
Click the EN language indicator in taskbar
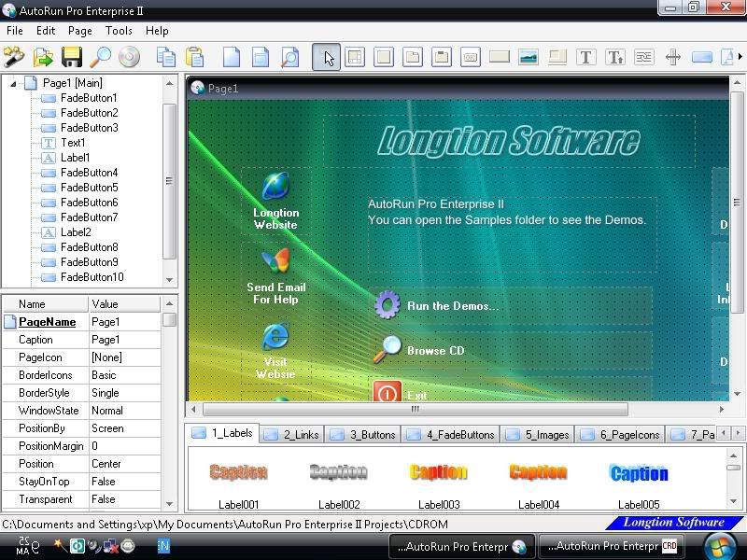[x=162, y=546]
